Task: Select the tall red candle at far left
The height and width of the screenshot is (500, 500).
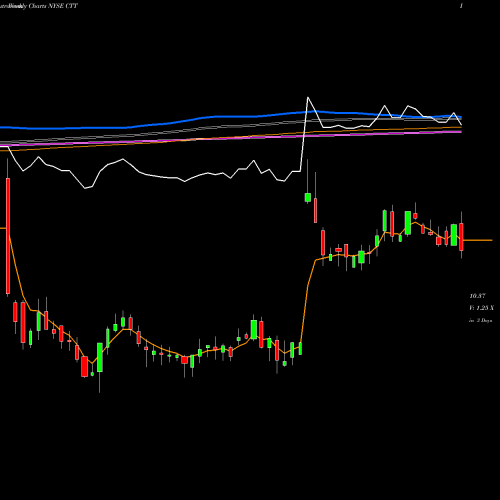Action: 8,236
